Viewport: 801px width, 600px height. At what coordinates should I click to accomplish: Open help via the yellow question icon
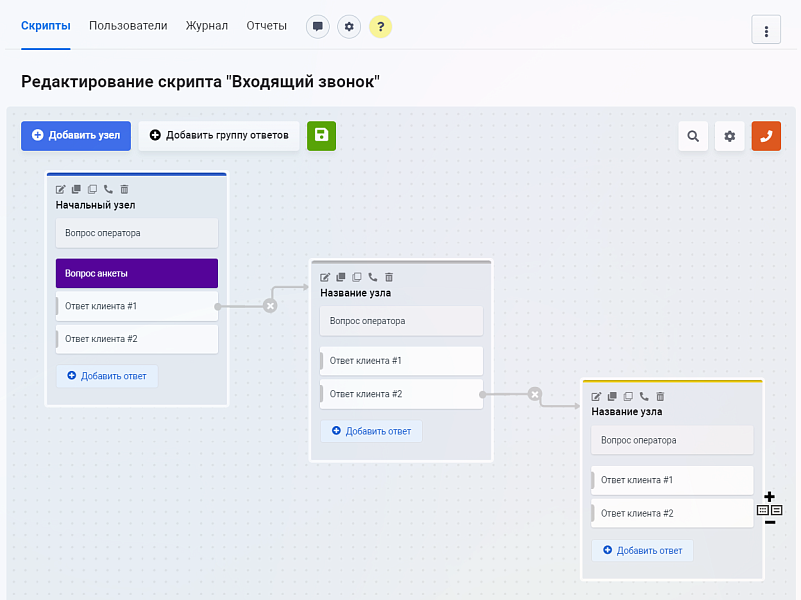[x=380, y=26]
